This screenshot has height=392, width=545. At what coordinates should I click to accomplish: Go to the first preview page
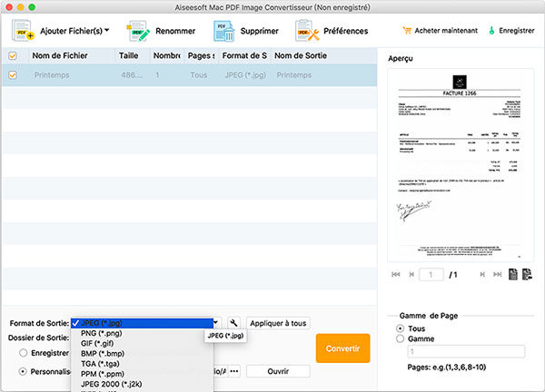[x=394, y=274]
